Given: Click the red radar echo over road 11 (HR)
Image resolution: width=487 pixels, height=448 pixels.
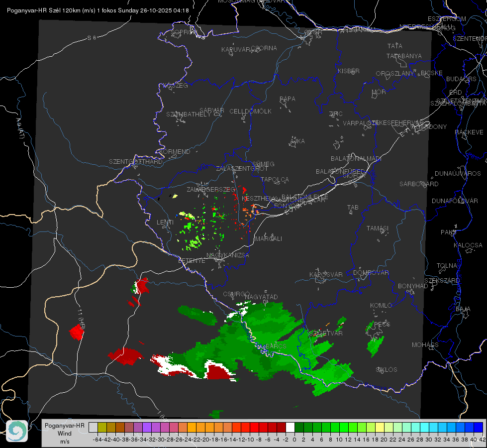Looking at the screenshot, I should pos(77,332).
